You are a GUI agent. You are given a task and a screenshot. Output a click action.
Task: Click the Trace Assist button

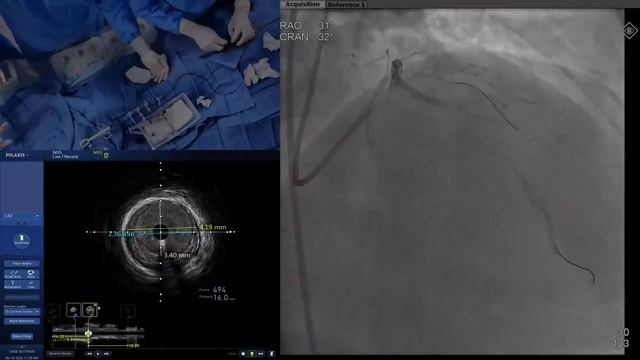(22, 264)
